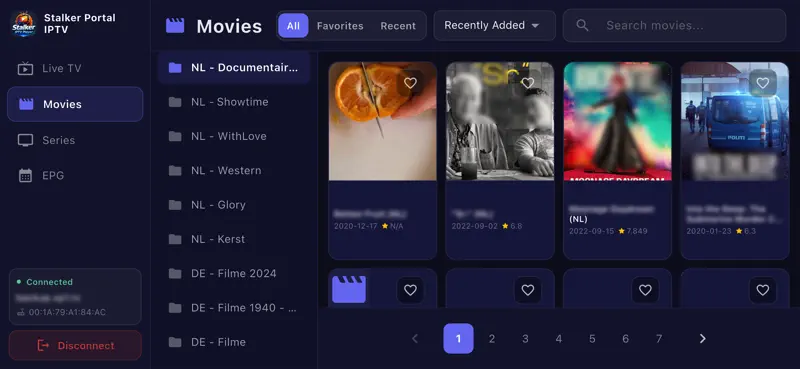This screenshot has height=369, width=800.
Task: Select the DE - Filme 2024 category
Action: point(234,274)
